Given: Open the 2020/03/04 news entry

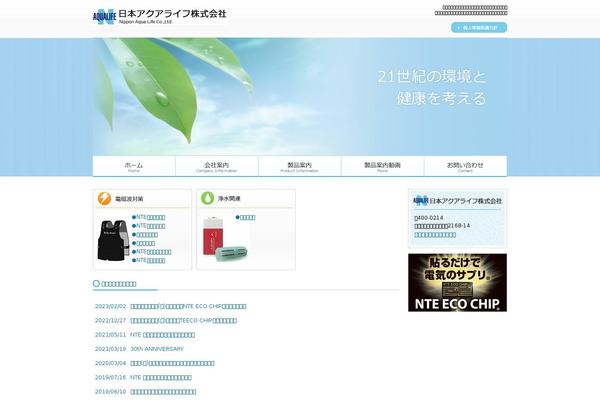Looking at the screenshot, I should tap(172, 363).
